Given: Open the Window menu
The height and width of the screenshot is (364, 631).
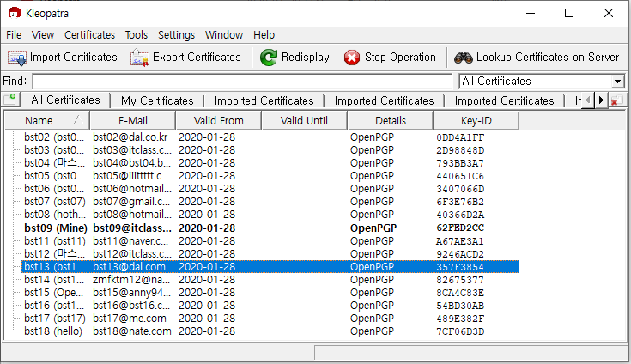Looking at the screenshot, I should click(x=224, y=35).
